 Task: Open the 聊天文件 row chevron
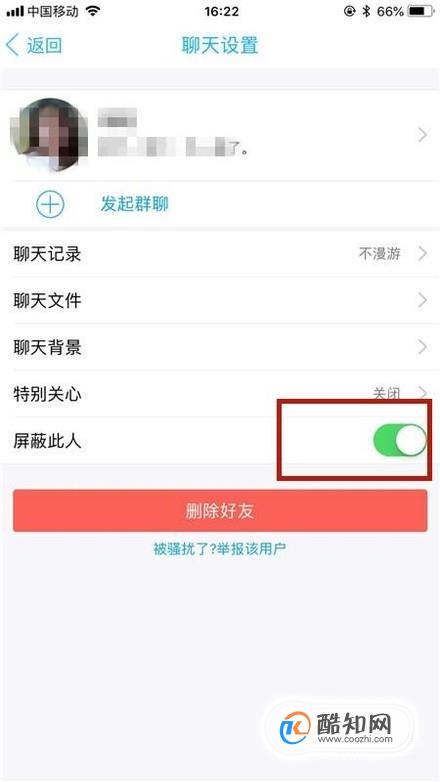[422, 300]
